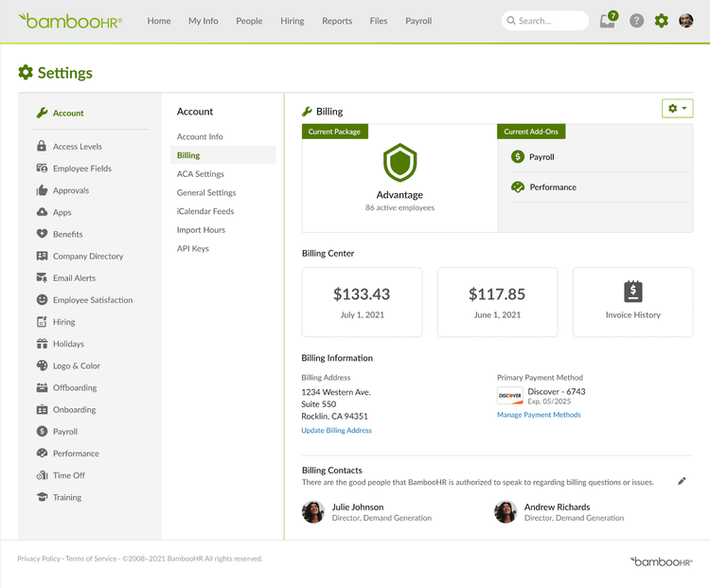Open General Settings in Account submenu

pos(206,192)
